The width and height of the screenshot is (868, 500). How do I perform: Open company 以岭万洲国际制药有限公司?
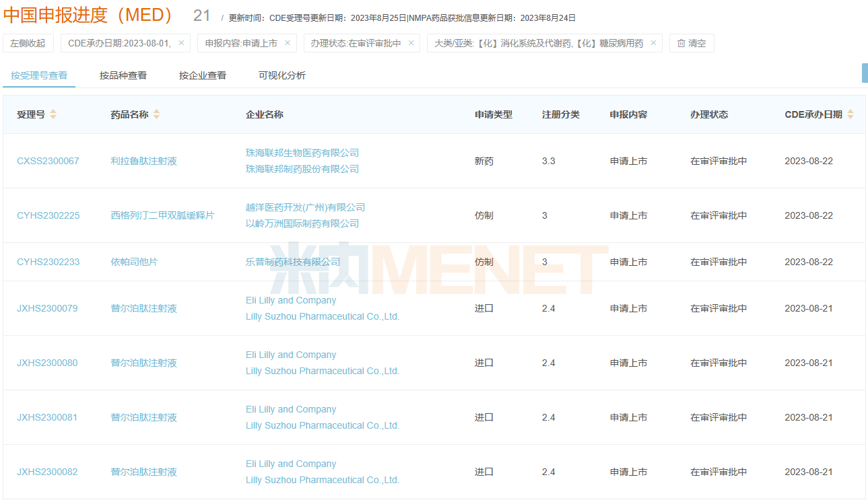pyautogui.click(x=302, y=223)
